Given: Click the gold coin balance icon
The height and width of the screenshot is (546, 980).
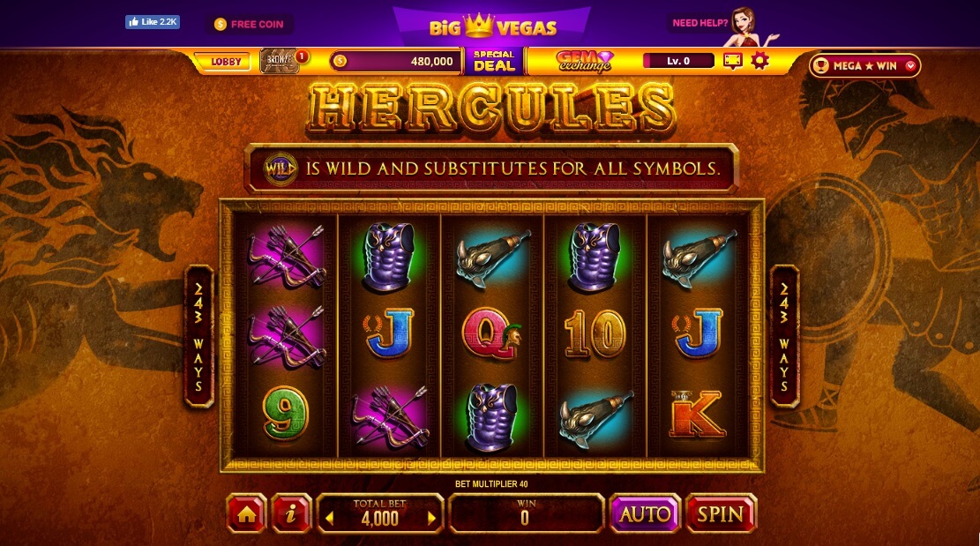Looking at the screenshot, I should [x=340, y=61].
